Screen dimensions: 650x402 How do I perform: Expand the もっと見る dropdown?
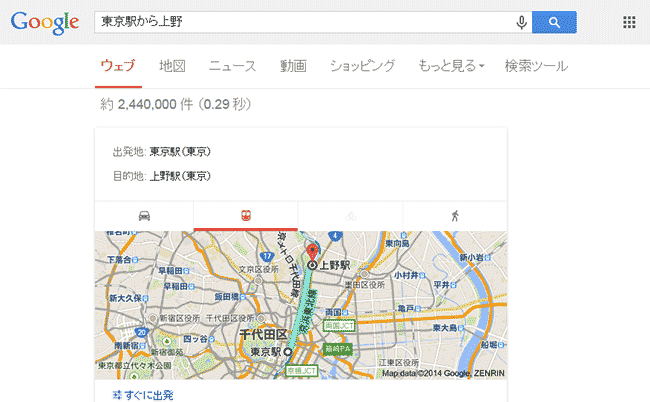coord(451,66)
